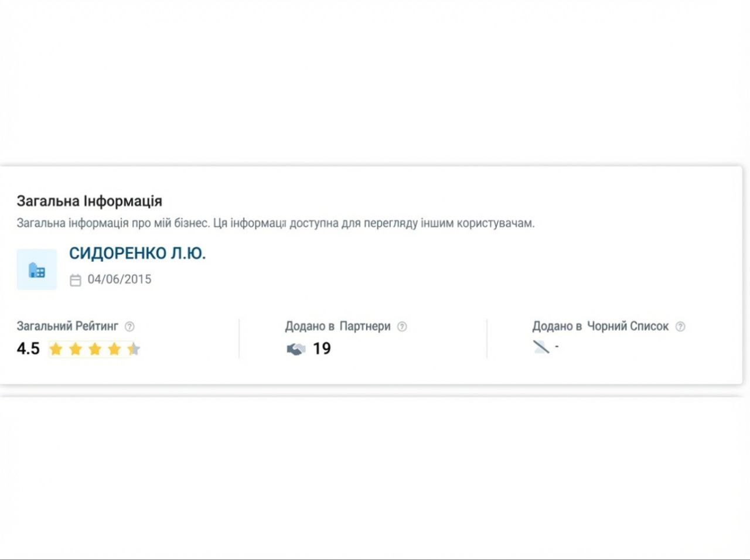
Task: Click the third rating star
Action: (95, 350)
